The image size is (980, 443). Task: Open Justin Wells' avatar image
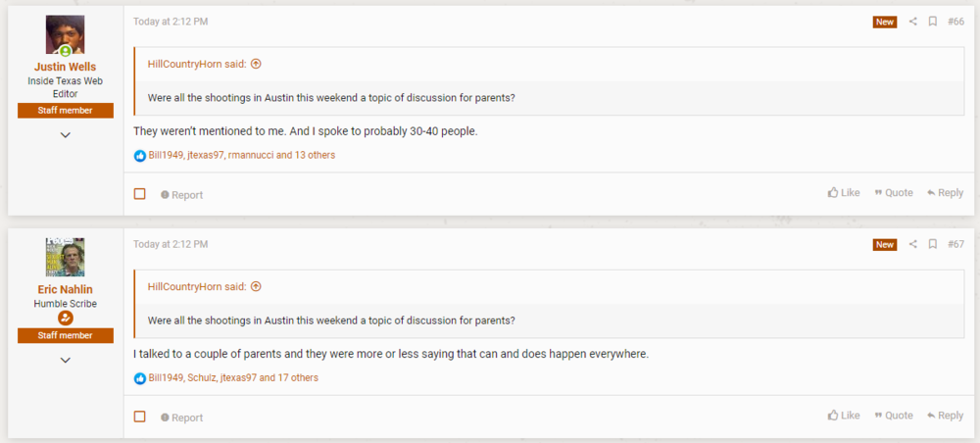66,34
